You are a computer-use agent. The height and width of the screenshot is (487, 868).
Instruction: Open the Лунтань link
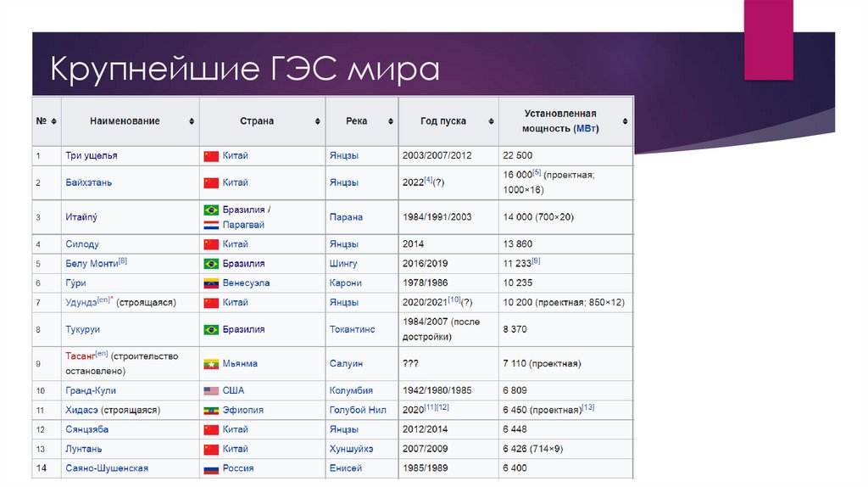pos(84,449)
